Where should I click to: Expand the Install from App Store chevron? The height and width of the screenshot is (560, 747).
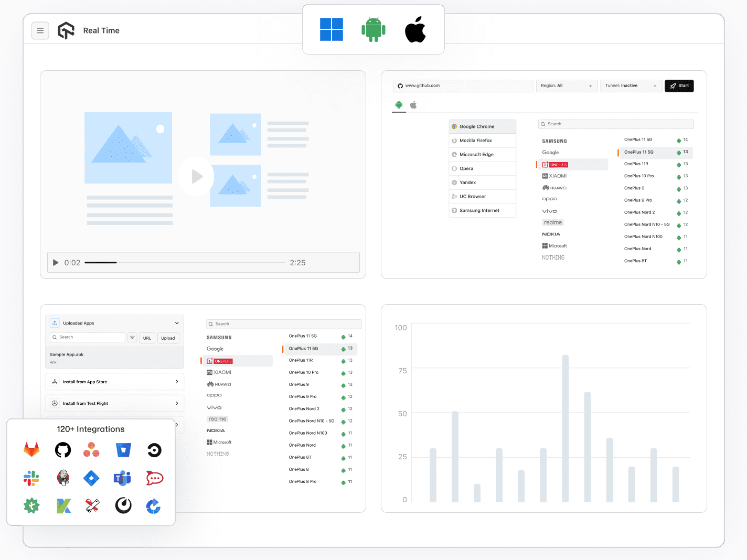coord(177,382)
